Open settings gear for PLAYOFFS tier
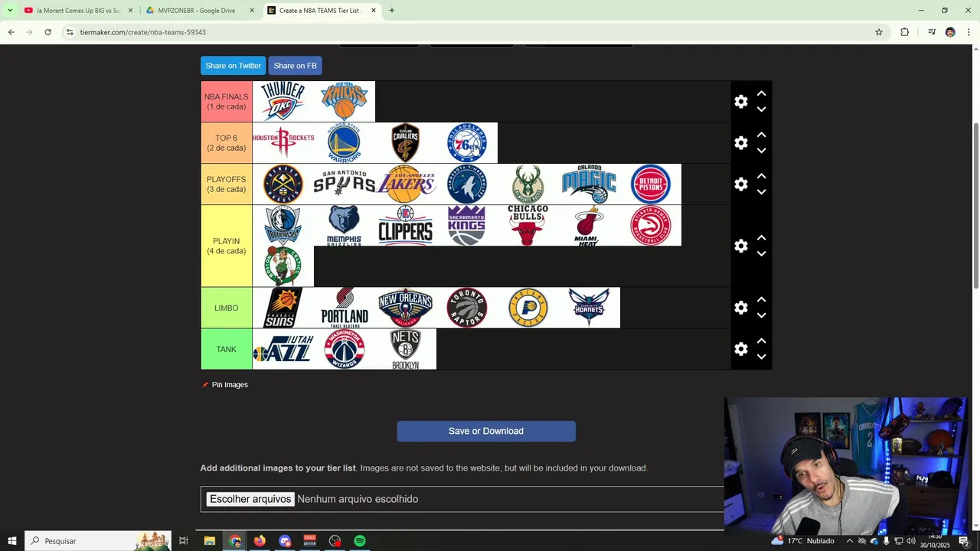The image size is (980, 551). (740, 184)
